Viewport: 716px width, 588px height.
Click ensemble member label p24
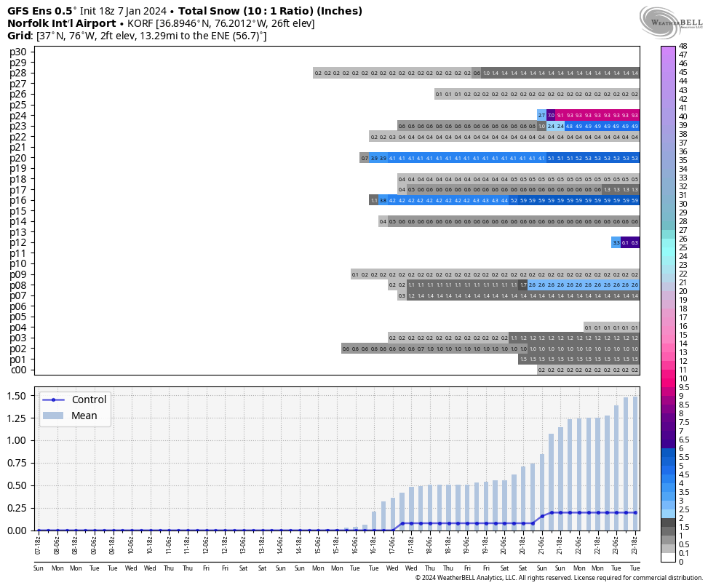point(18,116)
